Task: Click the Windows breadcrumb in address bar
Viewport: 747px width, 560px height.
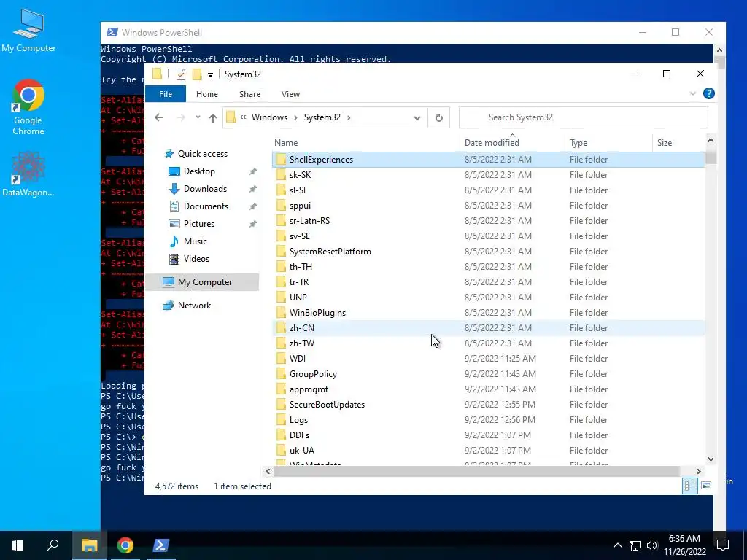Action: tap(269, 117)
